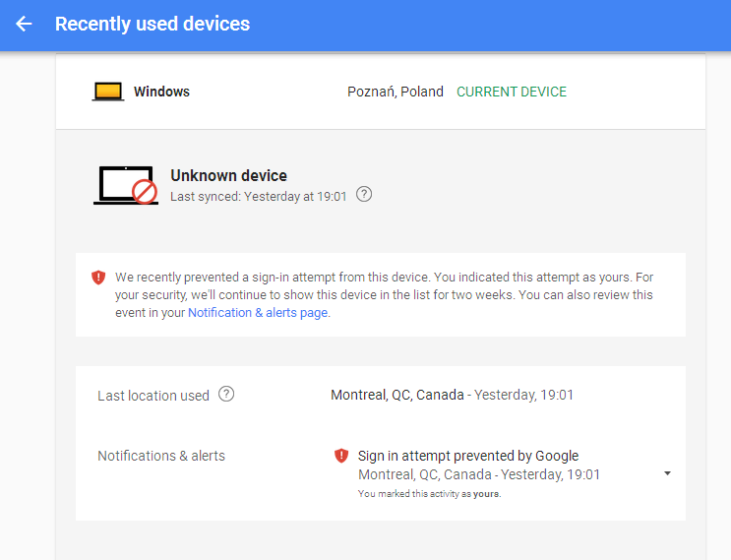Click Montreal, QC, Canada last location value
This screenshot has width=731, height=560.
tap(397, 395)
